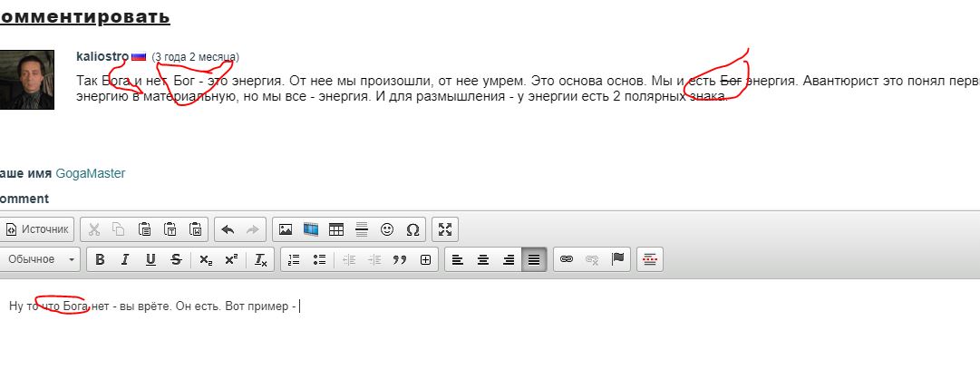Toggle italic formatting
This screenshot has height=389, width=980.
(126, 259)
